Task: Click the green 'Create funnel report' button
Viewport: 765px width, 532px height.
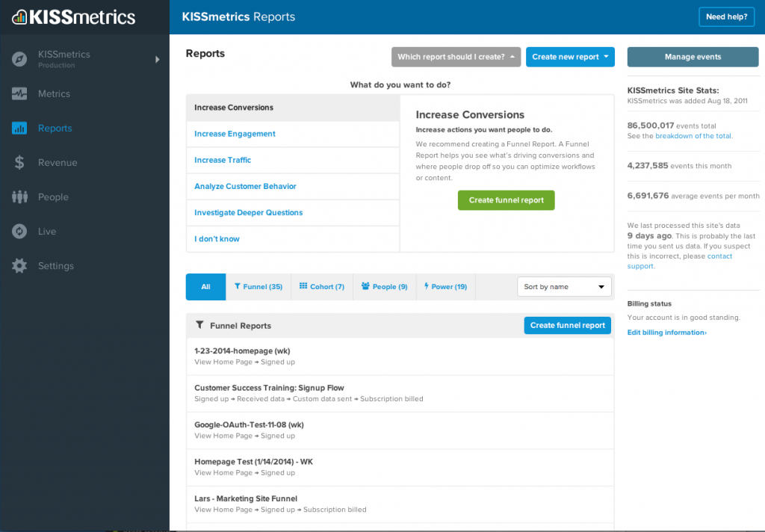Action: [506, 200]
